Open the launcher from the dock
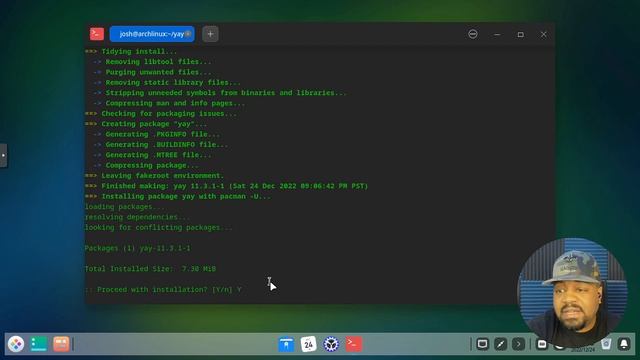 (16, 344)
